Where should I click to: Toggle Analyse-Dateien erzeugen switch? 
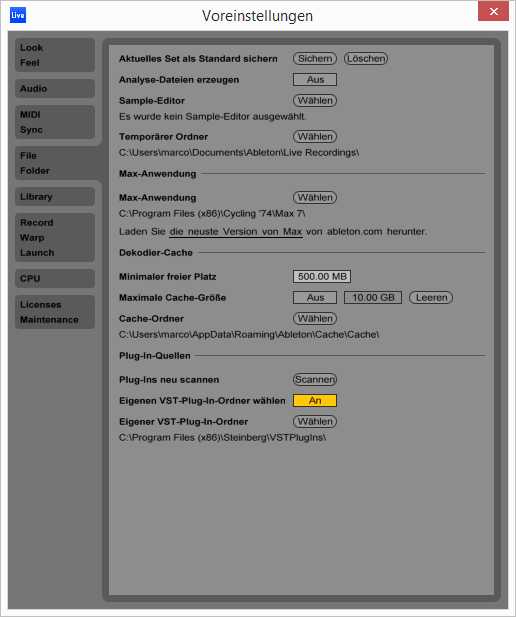click(315, 79)
